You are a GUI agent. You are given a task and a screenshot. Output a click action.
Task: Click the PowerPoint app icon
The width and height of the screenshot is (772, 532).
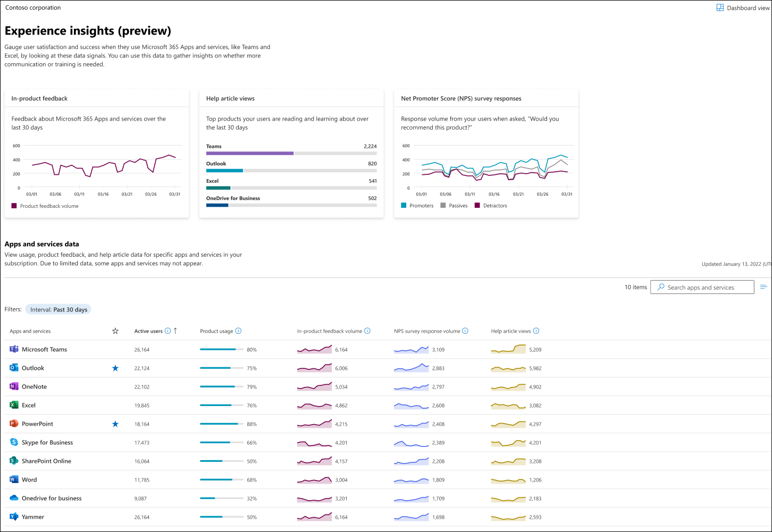(14, 424)
